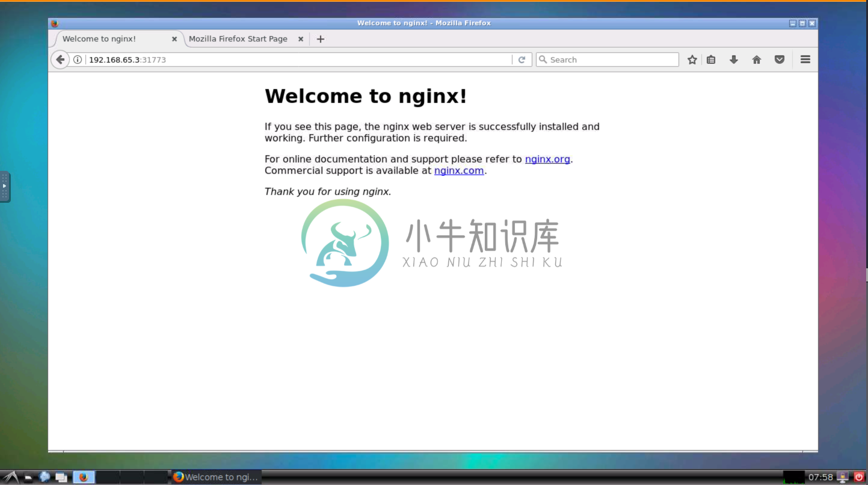Viewport: 868px width, 485px height.
Task: Show site information icon in address bar
Action: [x=78, y=60]
